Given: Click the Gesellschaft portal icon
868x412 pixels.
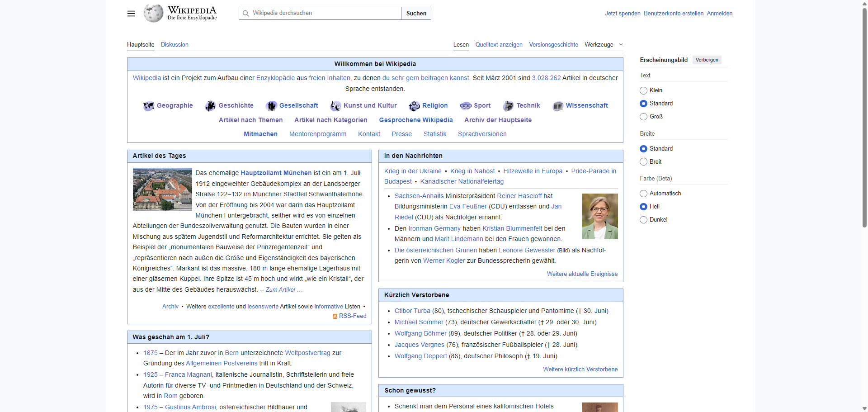Looking at the screenshot, I should click(x=271, y=106).
